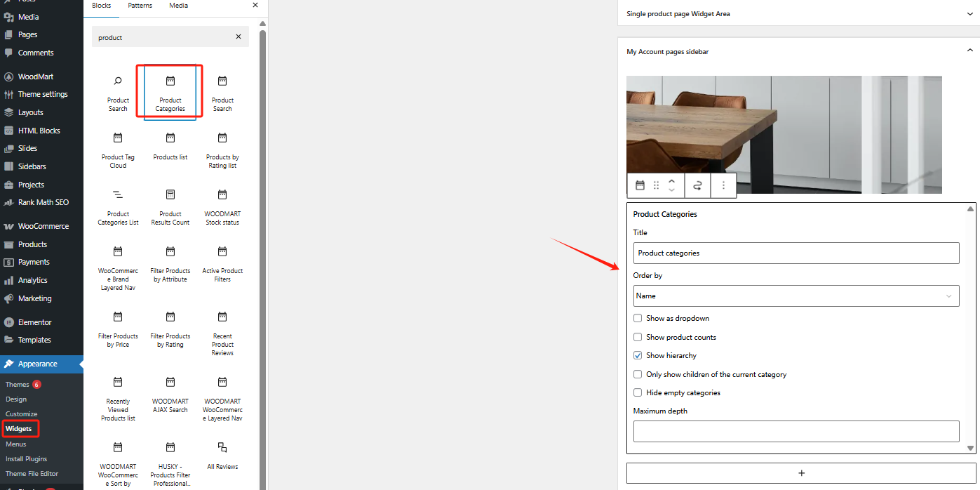The image size is (980, 490).
Task: Click move to widget area toolbar icon
Action: point(697,185)
